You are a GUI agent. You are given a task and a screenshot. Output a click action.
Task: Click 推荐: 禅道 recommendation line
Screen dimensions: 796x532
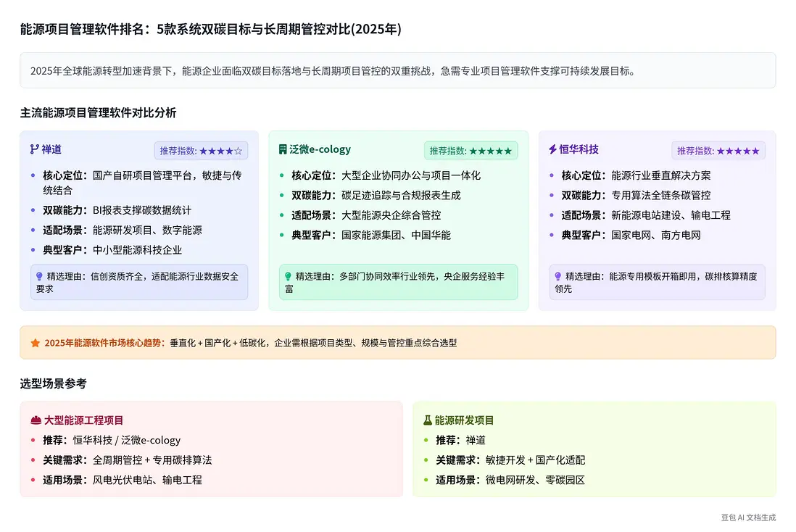[461, 440]
